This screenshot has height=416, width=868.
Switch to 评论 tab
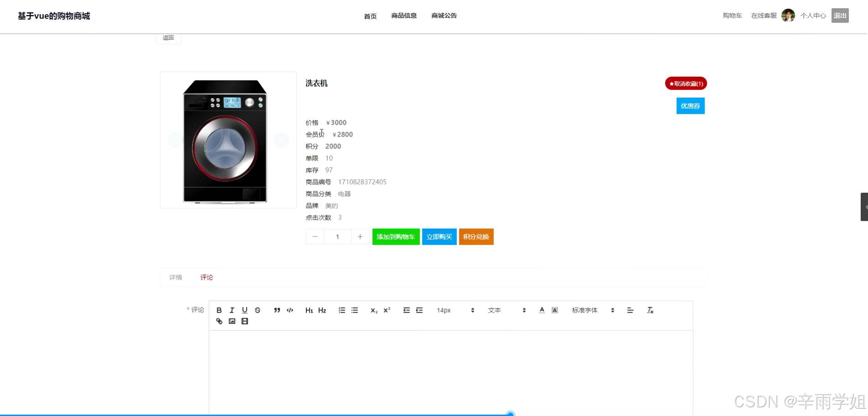pos(206,277)
